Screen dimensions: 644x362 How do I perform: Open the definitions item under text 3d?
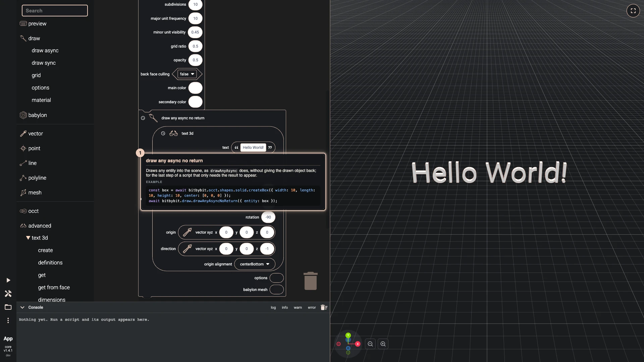50,263
